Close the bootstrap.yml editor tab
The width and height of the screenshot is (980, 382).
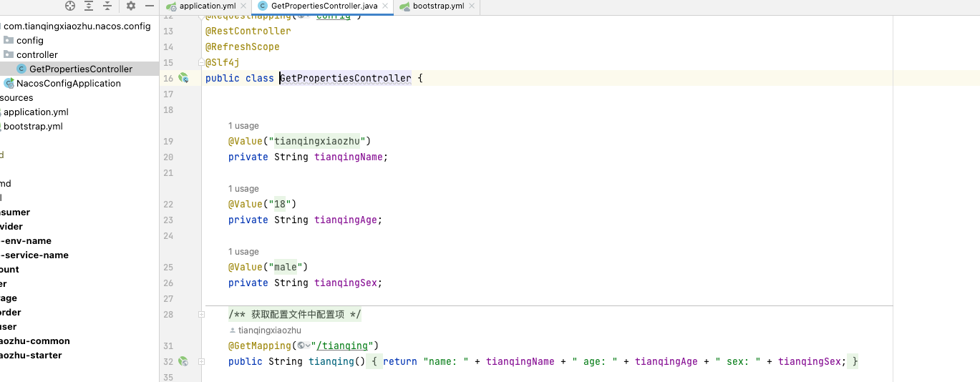[472, 6]
